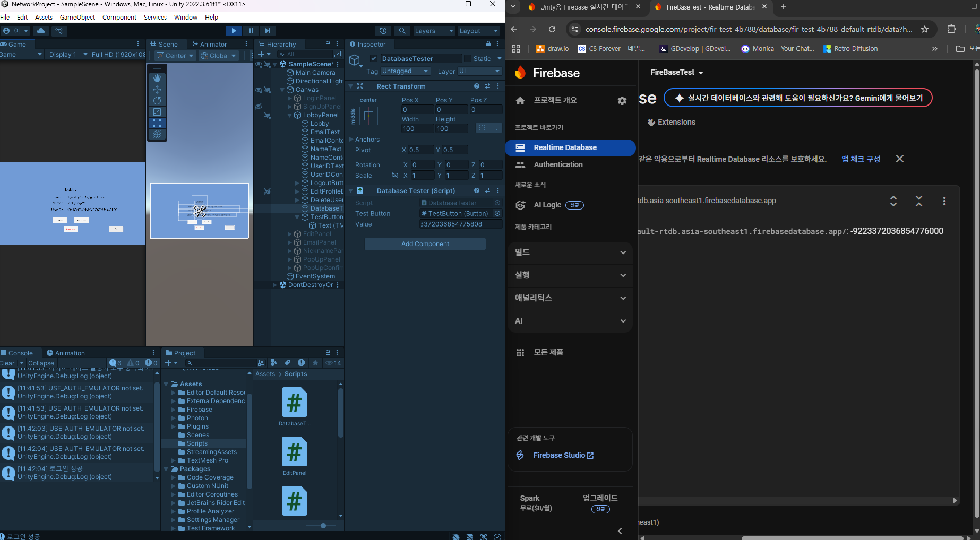
Task: Open the Layers dropdown in Unity toolbar
Action: click(x=434, y=31)
